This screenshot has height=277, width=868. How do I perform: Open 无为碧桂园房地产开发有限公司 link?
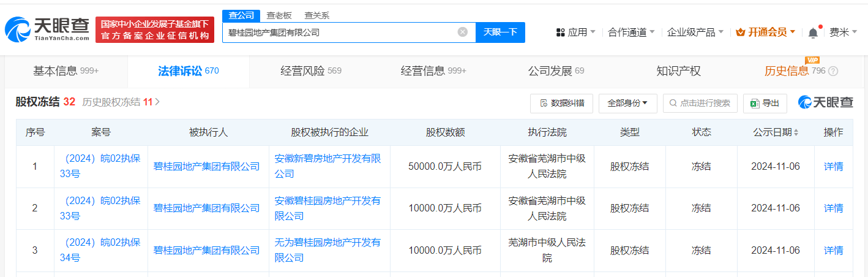pos(328,250)
